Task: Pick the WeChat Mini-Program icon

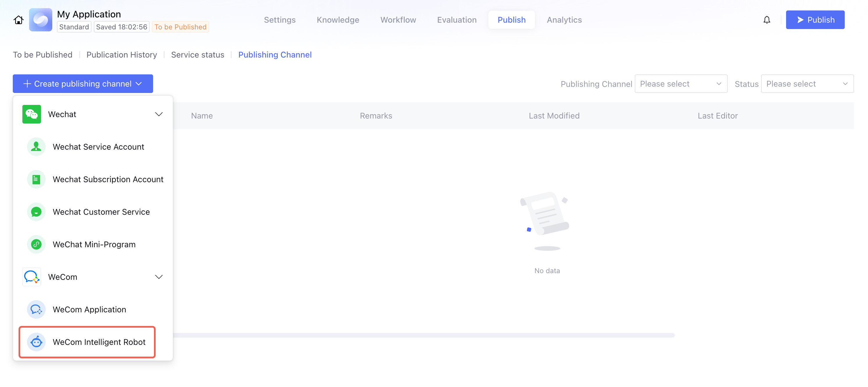Action: pos(36,244)
